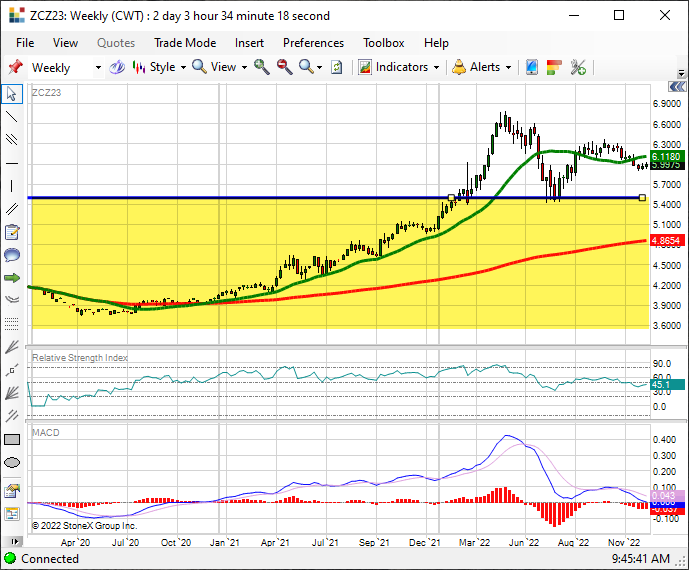Image resolution: width=689 pixels, height=570 pixels.
Task: Select the blue speech bubble comment tool
Action: click(x=12, y=255)
